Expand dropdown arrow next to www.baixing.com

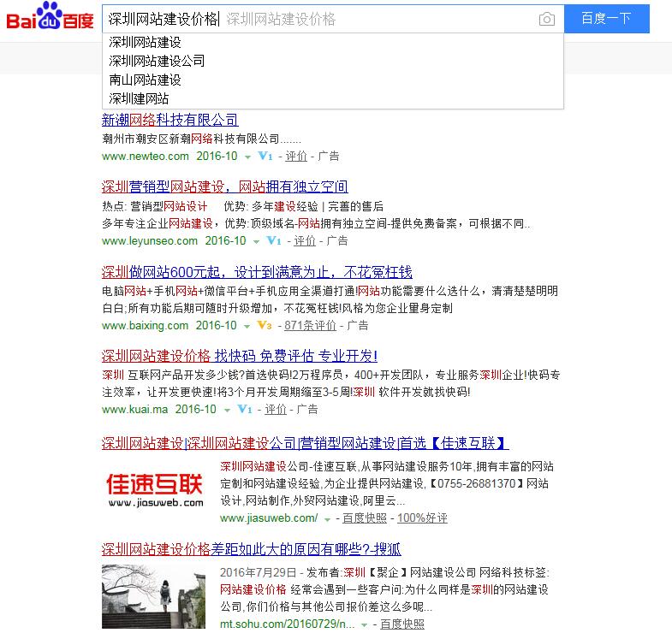click(247, 327)
